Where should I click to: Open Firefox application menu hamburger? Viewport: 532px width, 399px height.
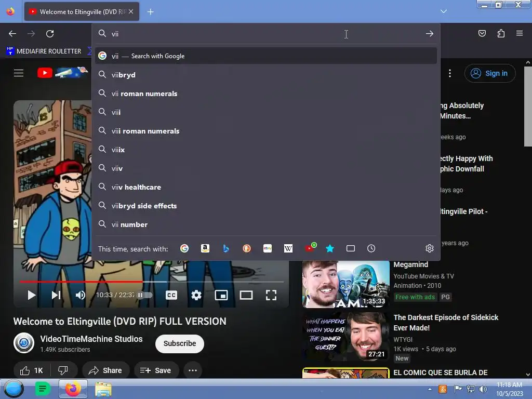tap(520, 33)
